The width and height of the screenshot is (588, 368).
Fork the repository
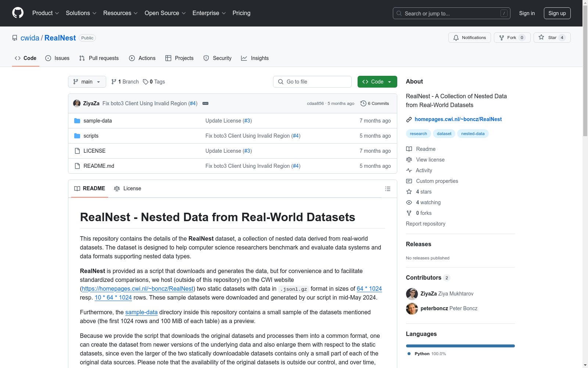tap(512, 38)
